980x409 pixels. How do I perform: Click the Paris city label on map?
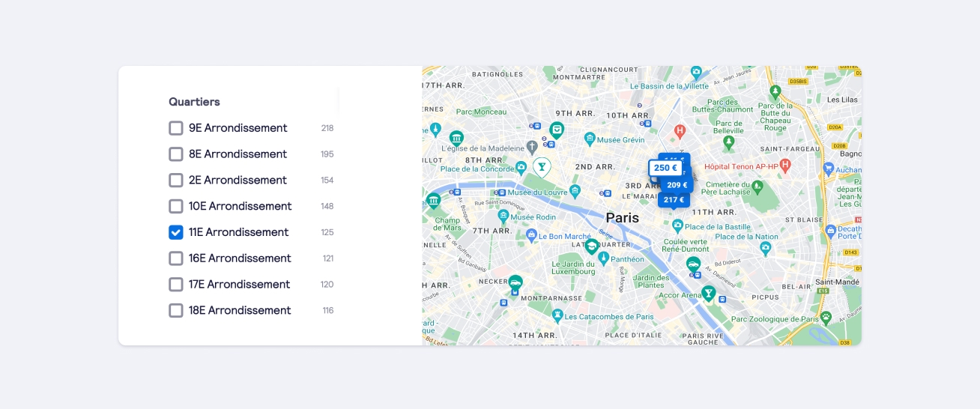tap(623, 217)
